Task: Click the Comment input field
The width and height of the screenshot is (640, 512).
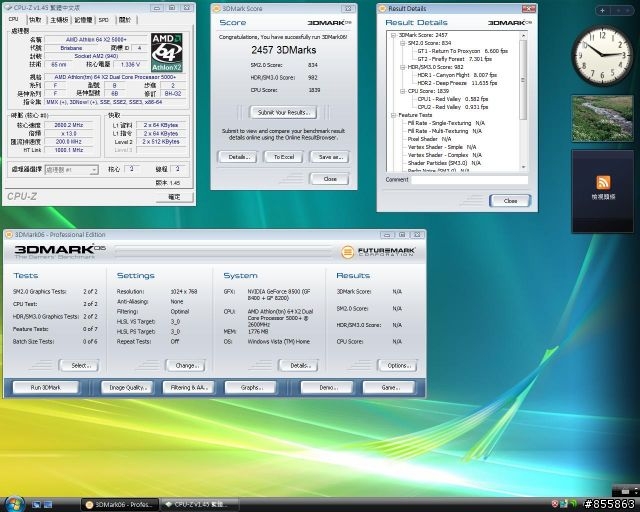Action: 469,180
